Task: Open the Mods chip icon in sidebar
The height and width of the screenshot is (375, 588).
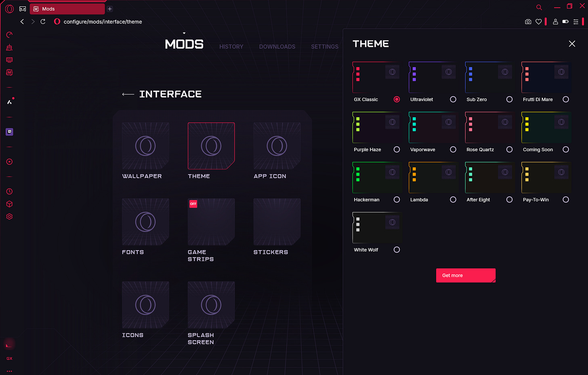Action: tap(9, 72)
